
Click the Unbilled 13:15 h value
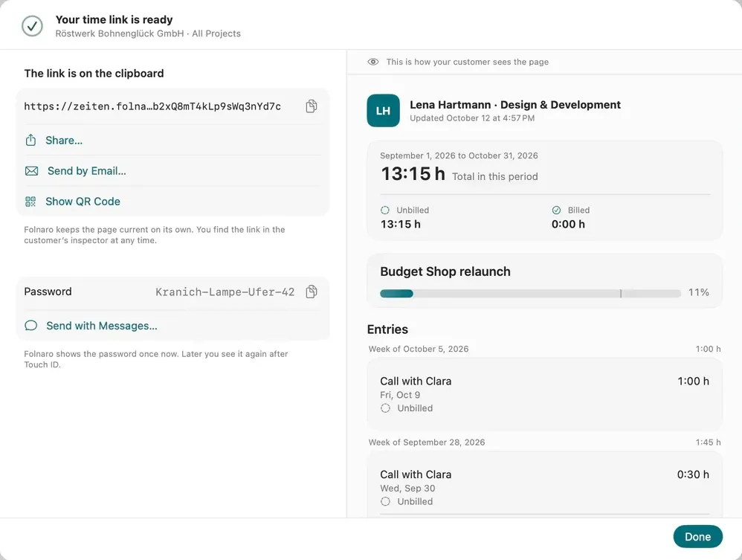click(401, 225)
